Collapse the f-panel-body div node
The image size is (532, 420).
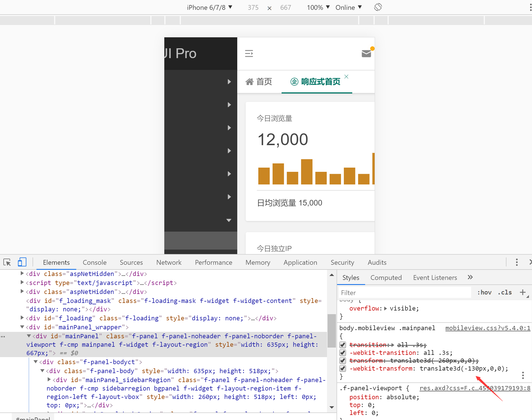(42, 371)
